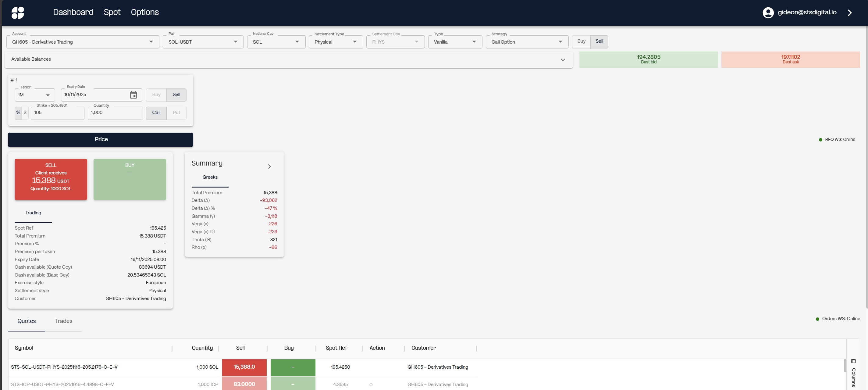Click the Summary panel arrow icon
Viewport: 868px width, 390px height.
point(269,166)
